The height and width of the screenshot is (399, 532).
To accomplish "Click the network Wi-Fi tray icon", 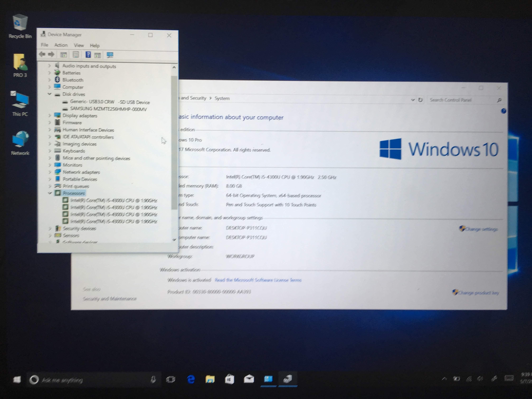I will pyautogui.click(x=469, y=379).
